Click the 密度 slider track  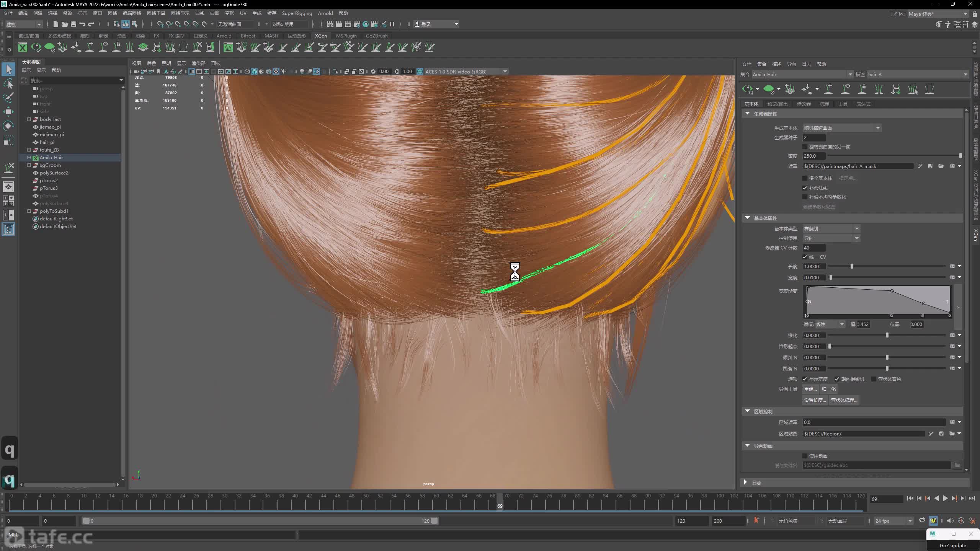pyautogui.click(x=894, y=156)
